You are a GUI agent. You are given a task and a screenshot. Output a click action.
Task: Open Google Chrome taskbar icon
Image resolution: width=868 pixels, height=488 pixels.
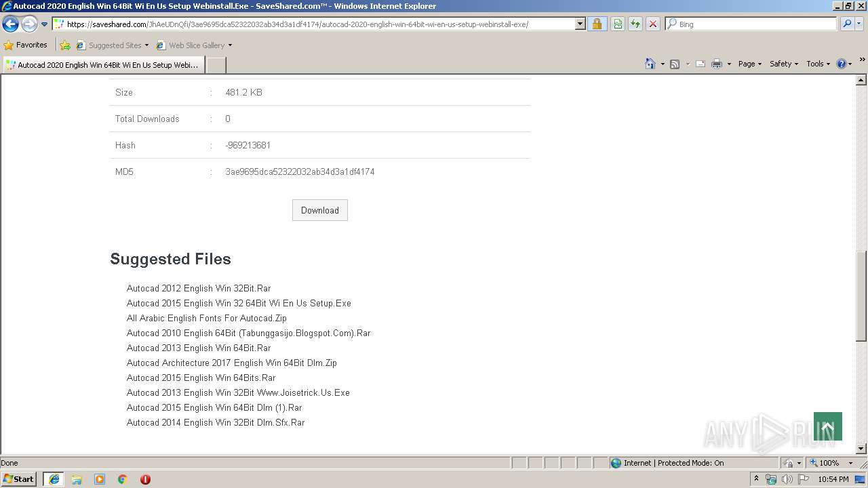point(123,479)
